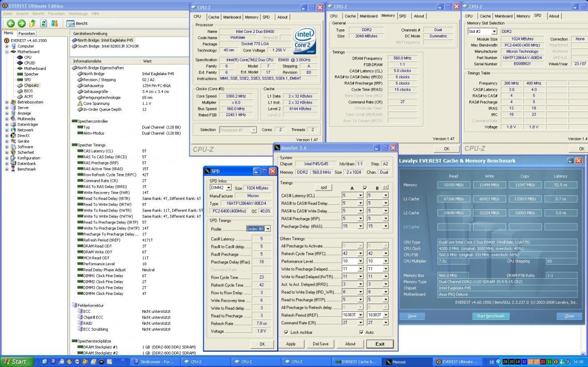Click the MemSet collapse '<<' button
The height and width of the screenshot is (367, 588).
click(x=385, y=187)
